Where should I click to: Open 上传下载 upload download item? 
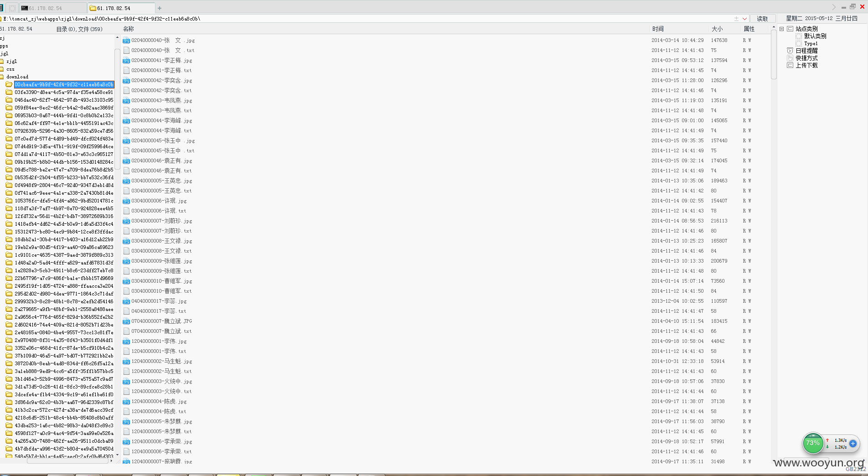click(806, 65)
